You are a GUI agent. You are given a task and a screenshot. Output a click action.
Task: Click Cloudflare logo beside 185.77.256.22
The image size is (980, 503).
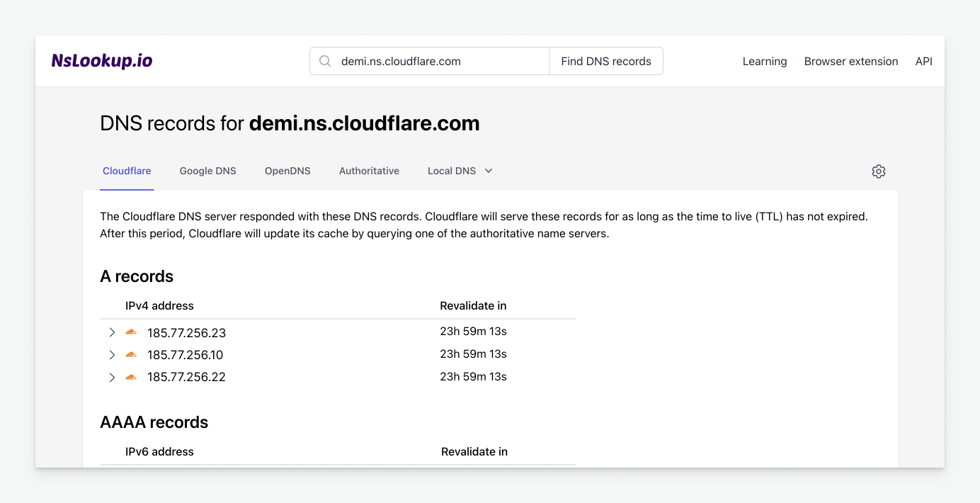pyautogui.click(x=131, y=377)
